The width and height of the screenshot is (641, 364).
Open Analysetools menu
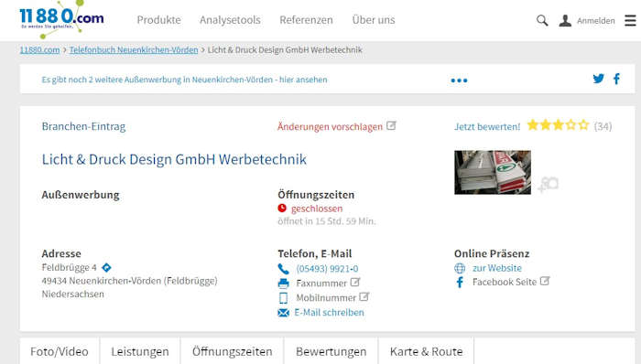(230, 20)
